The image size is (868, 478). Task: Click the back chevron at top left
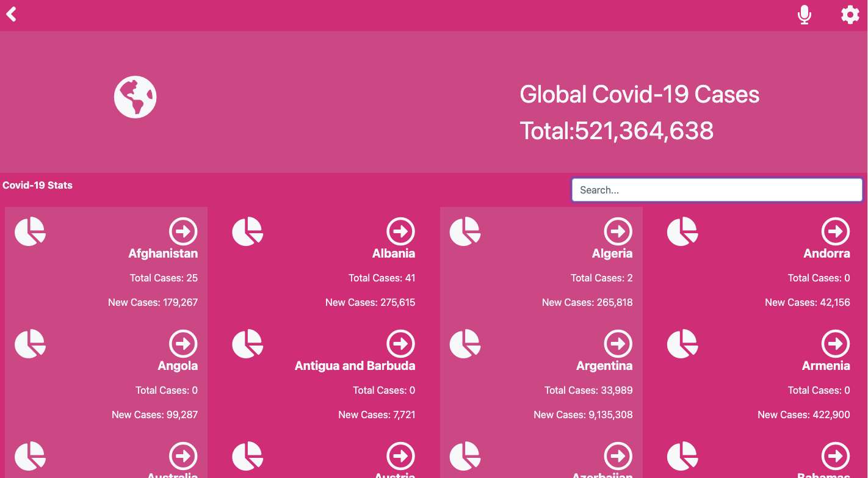[10, 13]
